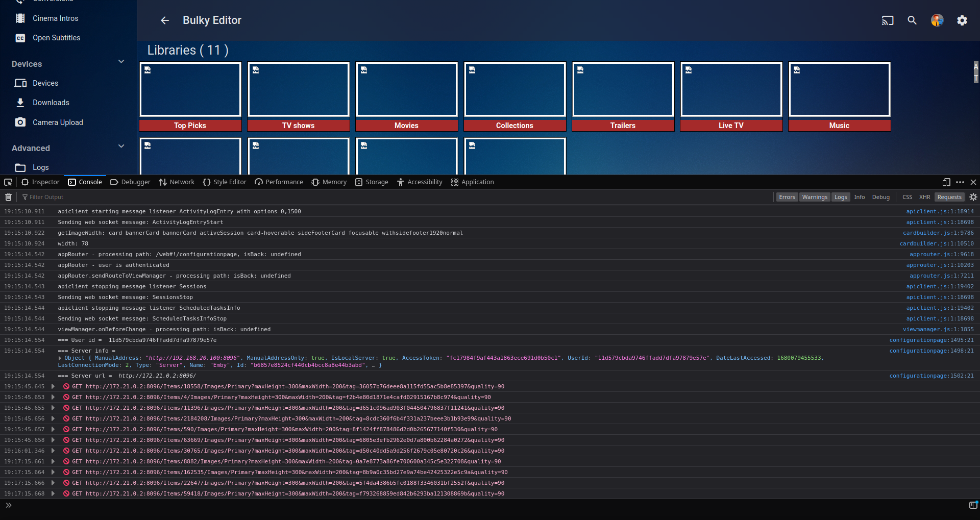Viewport: 980px width, 520px height.
Task: Clear console output with trash icon
Action: click(8, 197)
